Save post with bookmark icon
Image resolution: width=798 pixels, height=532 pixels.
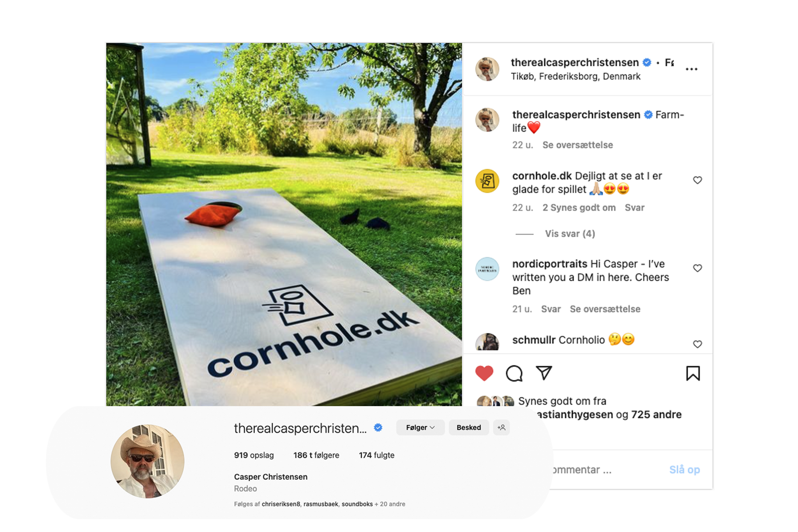[x=693, y=373]
